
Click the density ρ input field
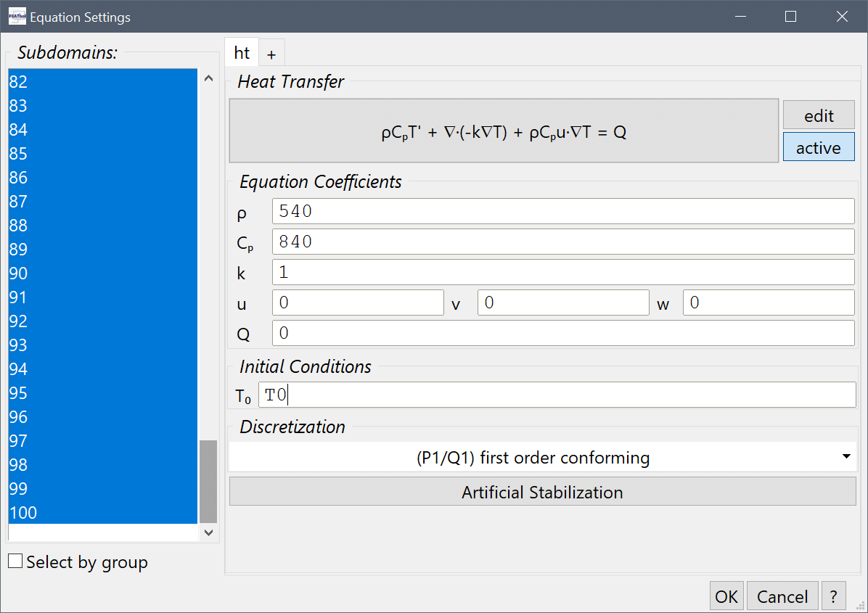(562, 212)
